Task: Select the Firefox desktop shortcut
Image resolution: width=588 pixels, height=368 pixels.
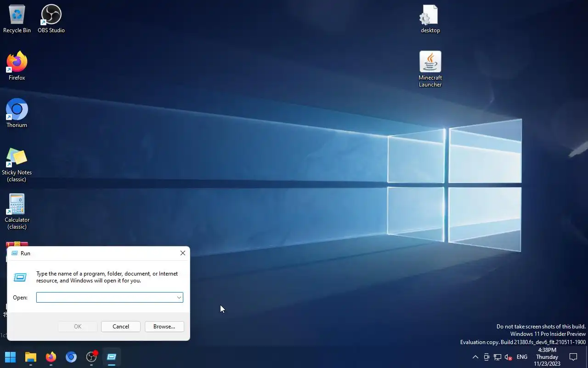Action: pos(17,66)
